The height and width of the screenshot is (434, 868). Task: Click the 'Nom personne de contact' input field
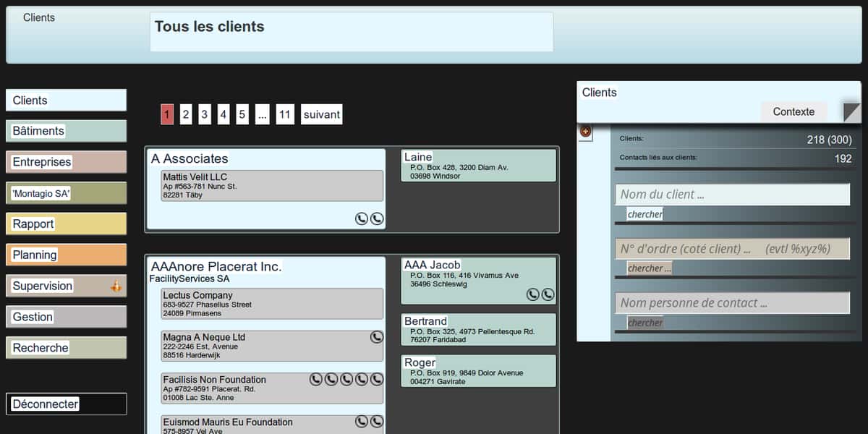coord(732,303)
